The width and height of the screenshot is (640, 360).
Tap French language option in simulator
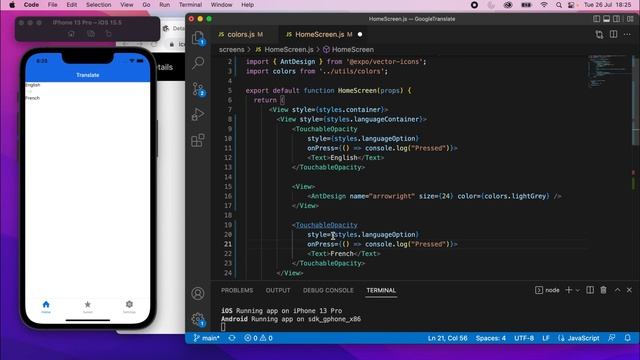coord(32,98)
